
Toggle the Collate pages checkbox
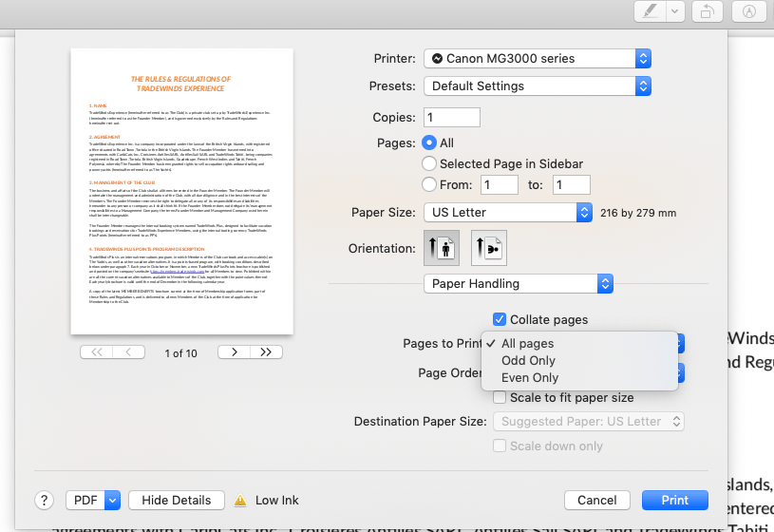tap(499, 319)
